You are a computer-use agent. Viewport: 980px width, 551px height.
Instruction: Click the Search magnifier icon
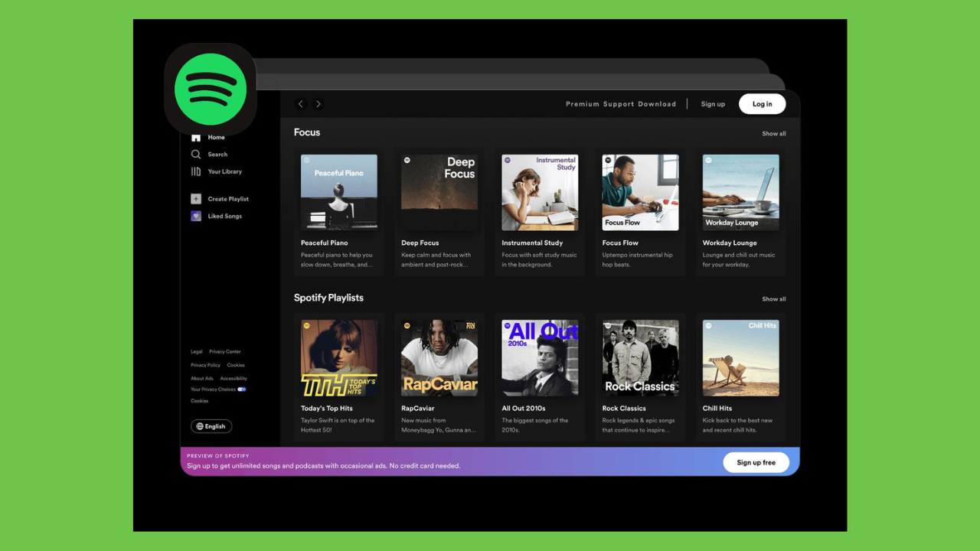[x=196, y=155]
